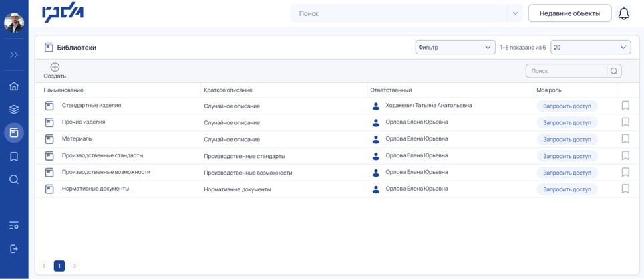This screenshot has height=279, width=644.
Task: Select the Libraries icon in sidebar
Action: [x=14, y=133]
